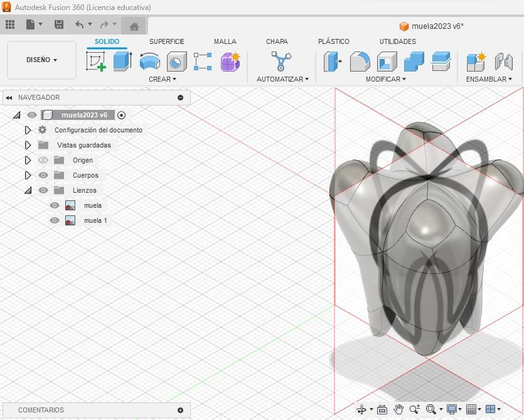The image size is (524, 420).
Task: Open the data panel grid icon
Action: (x=10, y=24)
